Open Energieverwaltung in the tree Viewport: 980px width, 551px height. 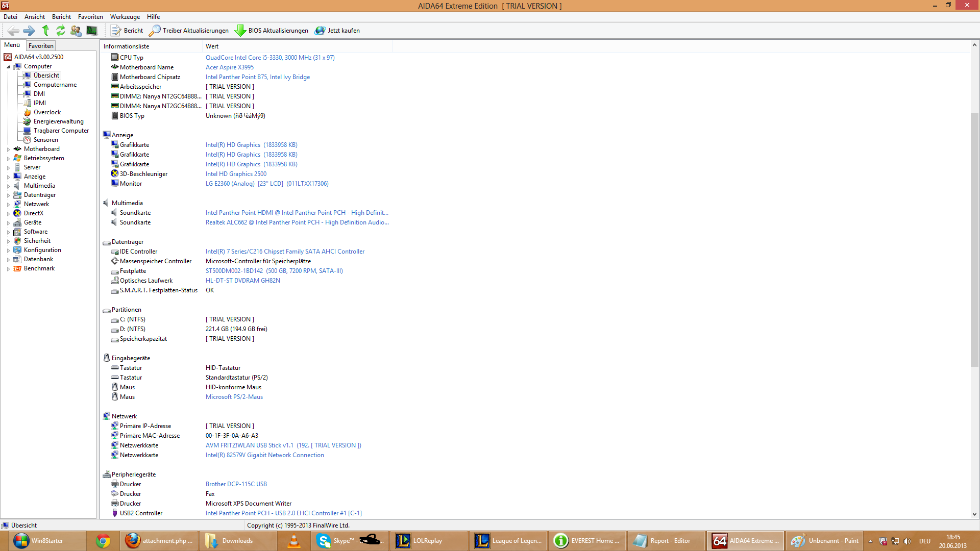(59, 121)
